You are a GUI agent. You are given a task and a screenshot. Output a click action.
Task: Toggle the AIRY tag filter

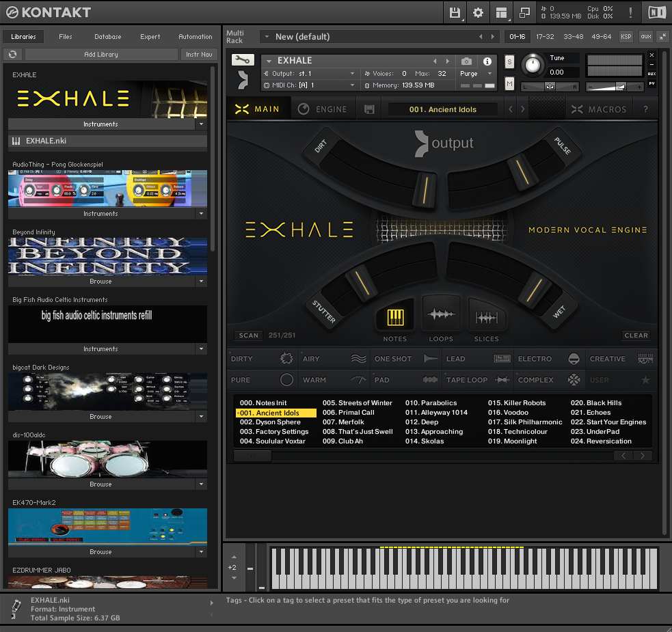tap(334, 359)
